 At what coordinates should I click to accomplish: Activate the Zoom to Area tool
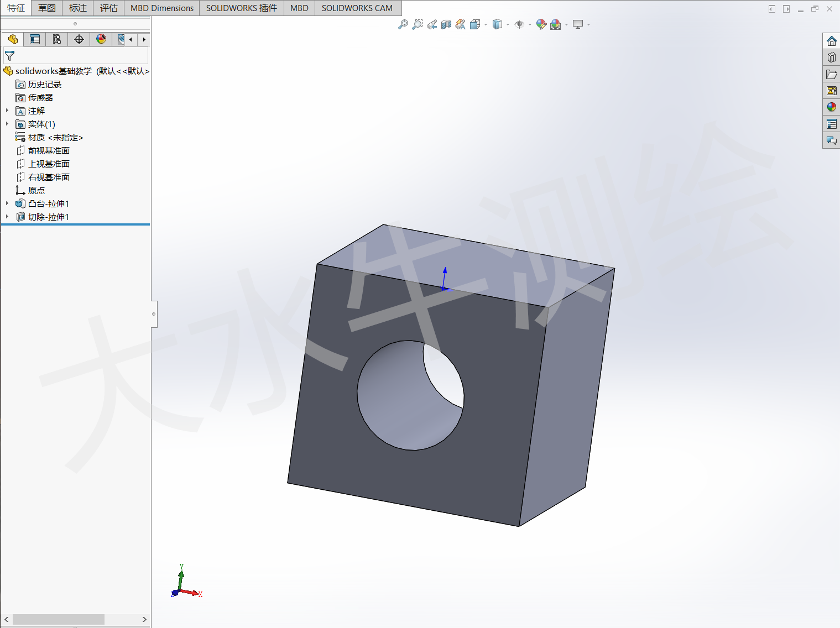[x=417, y=24]
